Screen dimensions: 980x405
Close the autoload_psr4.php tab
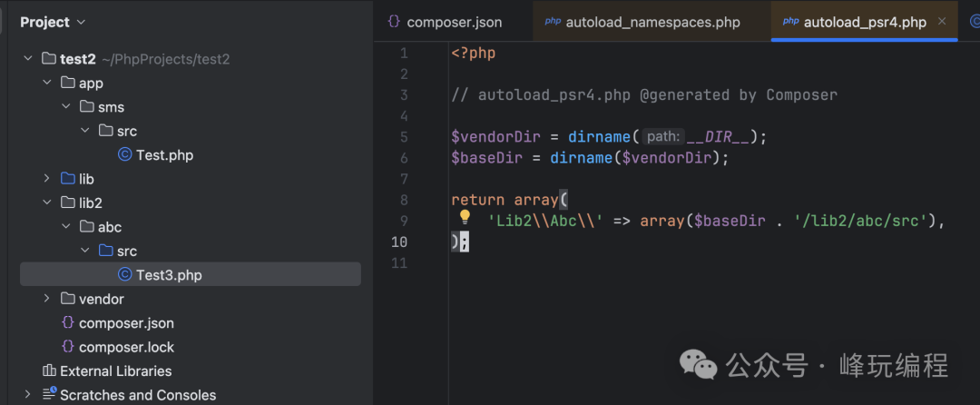point(942,22)
